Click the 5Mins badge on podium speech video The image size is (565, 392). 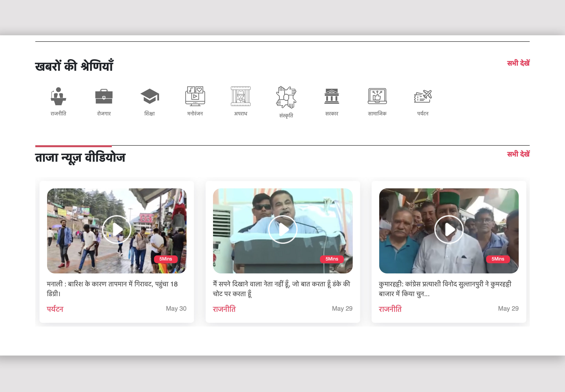(332, 259)
